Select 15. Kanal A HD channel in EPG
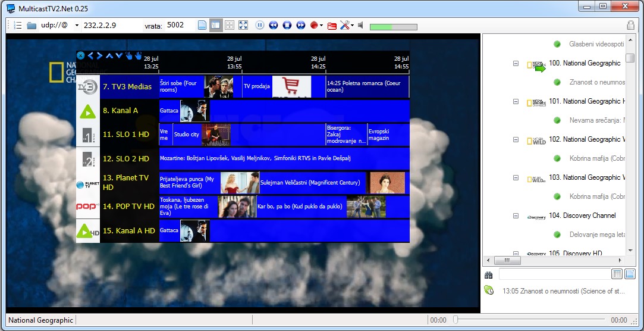 (x=129, y=230)
